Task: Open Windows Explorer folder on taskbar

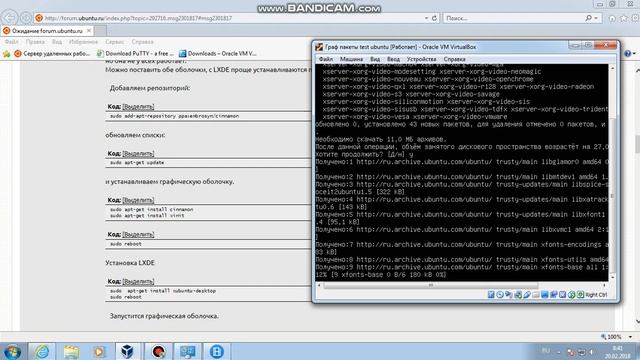Action: [71, 351]
